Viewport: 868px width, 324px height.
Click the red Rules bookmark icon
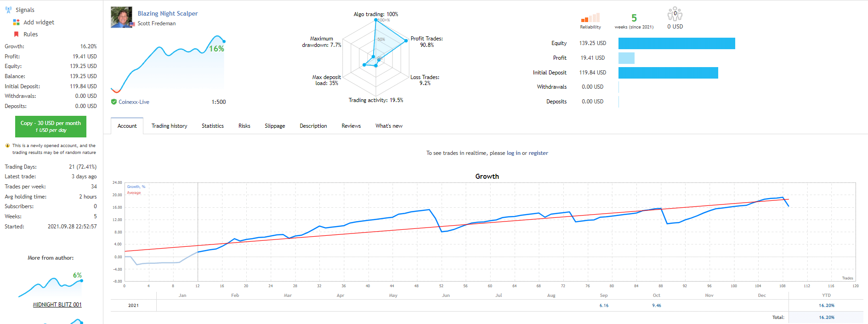click(x=16, y=34)
